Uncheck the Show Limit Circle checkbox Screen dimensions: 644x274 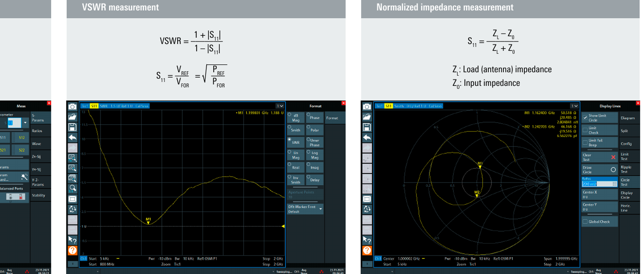585,117
